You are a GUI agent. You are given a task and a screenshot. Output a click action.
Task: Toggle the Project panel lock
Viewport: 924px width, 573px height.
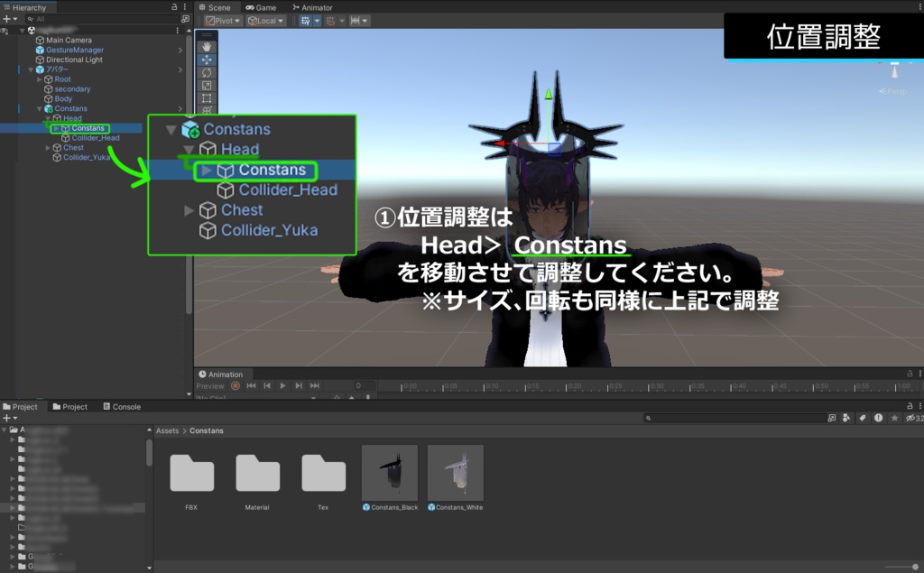pyautogui.click(x=910, y=406)
